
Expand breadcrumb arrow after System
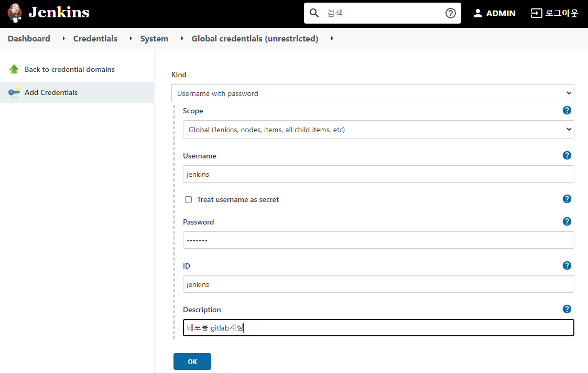click(182, 38)
